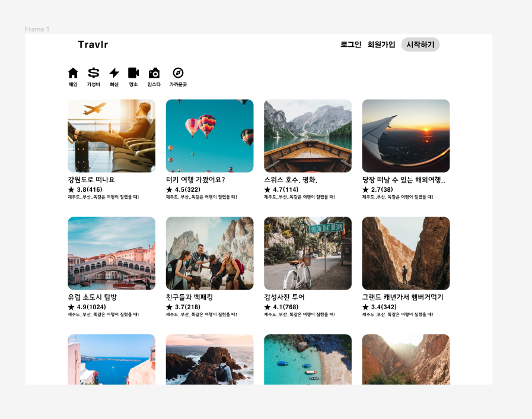
Task: Click the title 강원도로 떠나요
Action: click(x=91, y=180)
